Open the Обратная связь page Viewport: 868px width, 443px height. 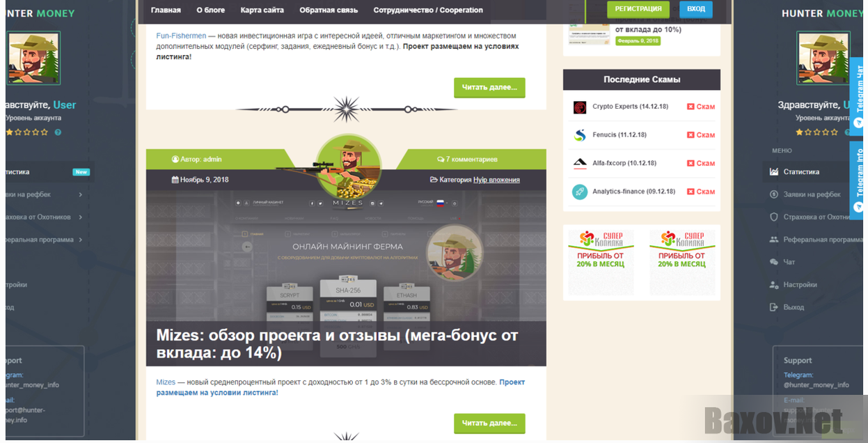tap(329, 10)
